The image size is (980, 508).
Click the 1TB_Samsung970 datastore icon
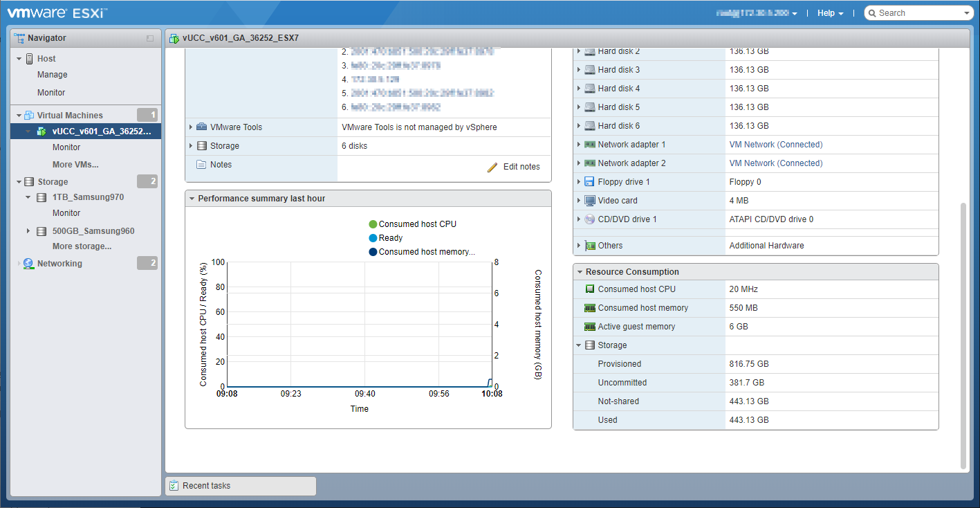point(41,197)
